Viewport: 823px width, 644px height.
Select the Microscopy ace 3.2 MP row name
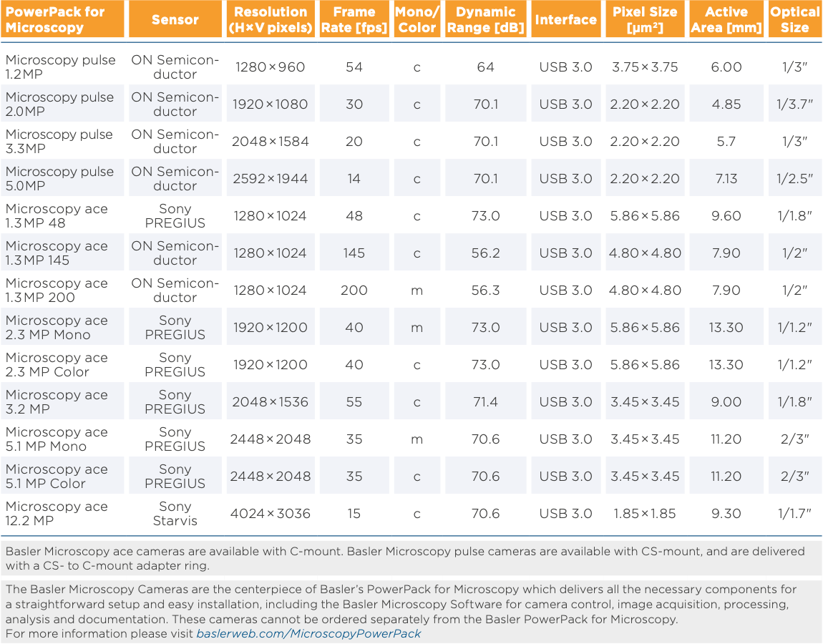click(57, 402)
